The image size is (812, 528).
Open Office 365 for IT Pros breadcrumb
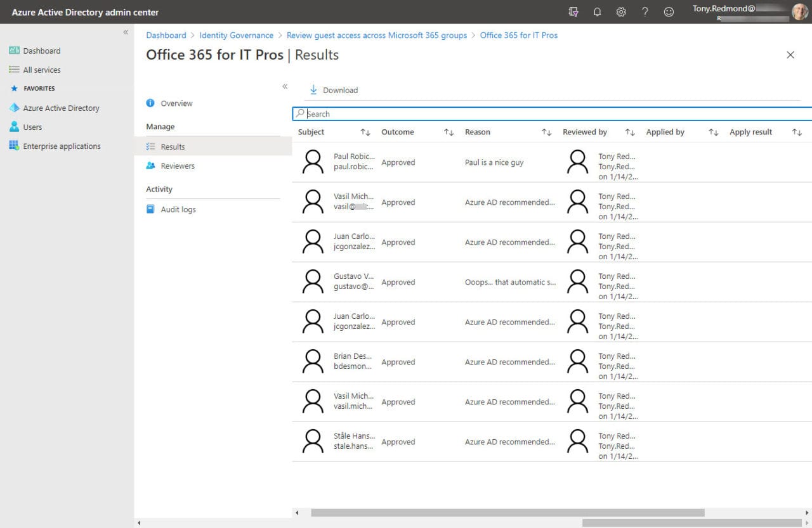(519, 35)
